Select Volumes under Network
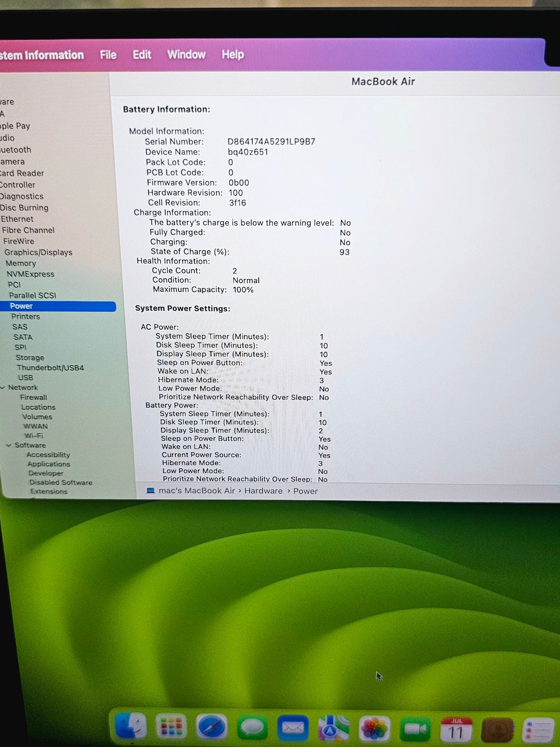The width and height of the screenshot is (560, 747). pos(37,417)
